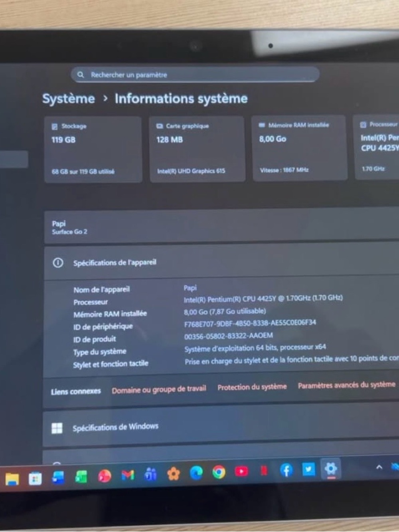Open YouTube from the taskbar
The height and width of the screenshot is (532, 399).
pos(241,471)
